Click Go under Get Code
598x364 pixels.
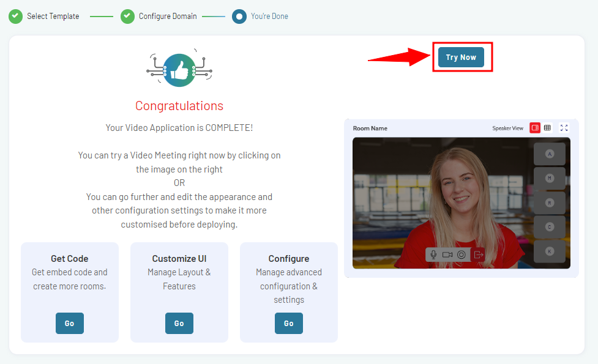point(69,323)
